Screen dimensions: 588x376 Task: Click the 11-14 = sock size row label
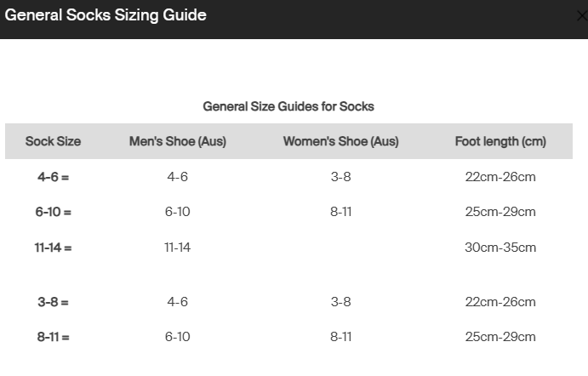coord(53,248)
